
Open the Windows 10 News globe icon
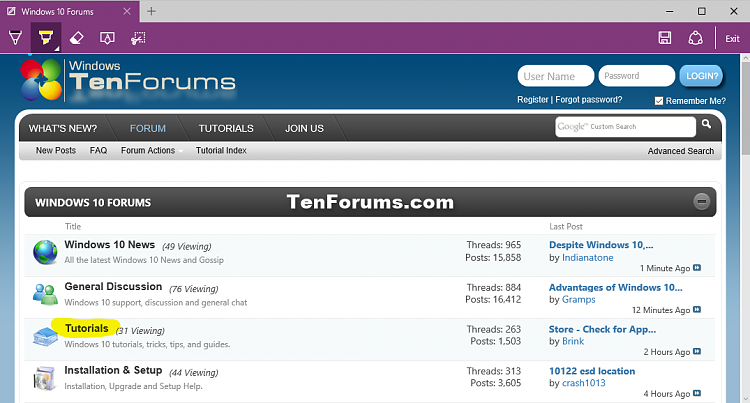(45, 252)
